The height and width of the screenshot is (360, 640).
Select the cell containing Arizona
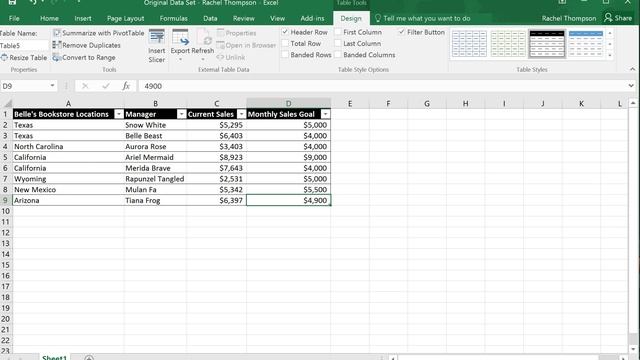pyautogui.click(x=68, y=200)
